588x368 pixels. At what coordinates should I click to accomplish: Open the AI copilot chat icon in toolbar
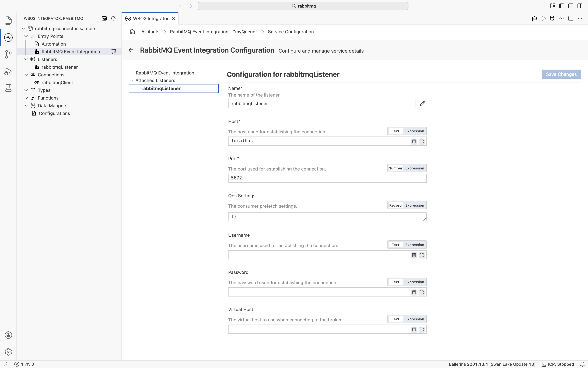(x=534, y=19)
